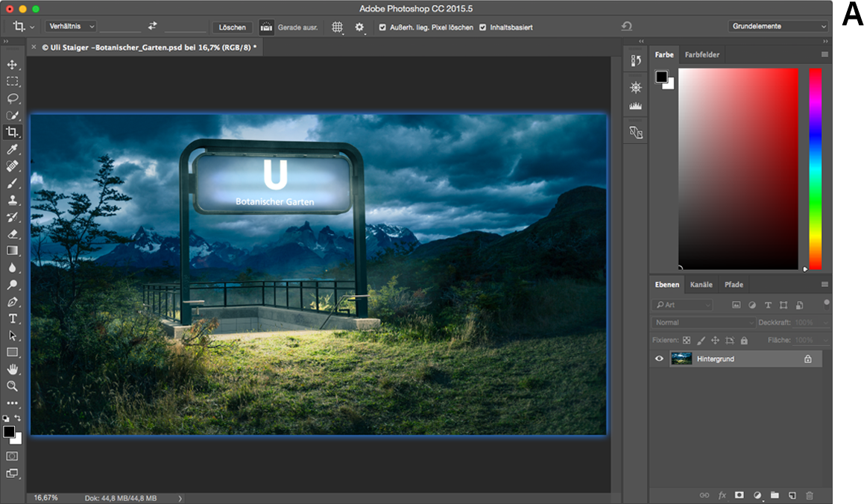Toggle the 'Außerh. lieg. Pixel löschen' checkbox
Image resolution: width=864 pixels, height=504 pixels.
[x=382, y=28]
